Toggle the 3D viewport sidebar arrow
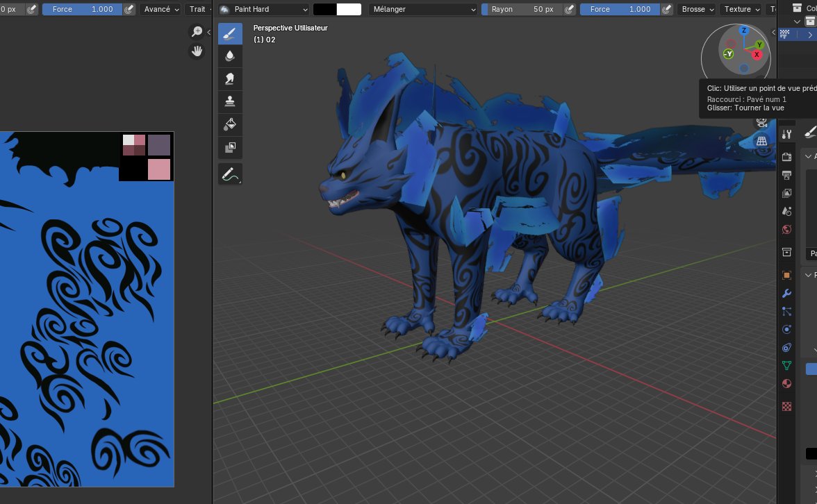The height and width of the screenshot is (504, 817). click(774, 32)
